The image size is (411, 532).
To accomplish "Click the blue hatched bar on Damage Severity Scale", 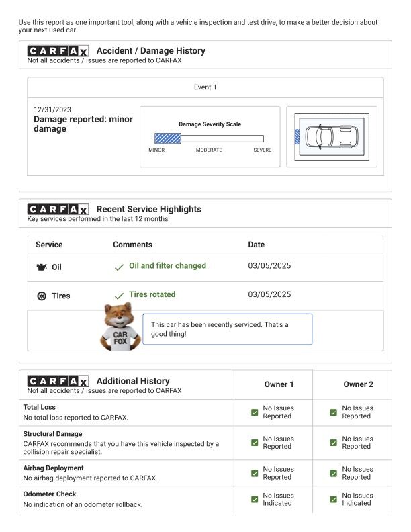I will click(167, 138).
